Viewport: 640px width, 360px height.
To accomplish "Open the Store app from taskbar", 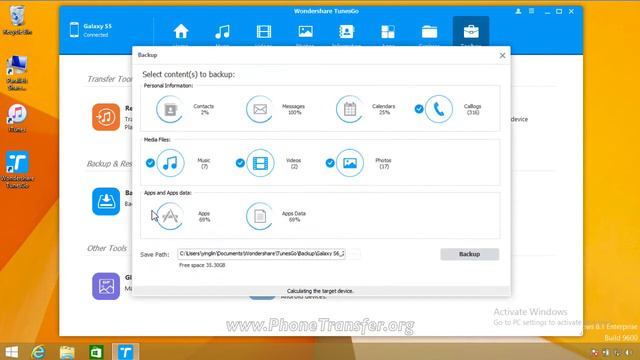I will click(x=96, y=352).
